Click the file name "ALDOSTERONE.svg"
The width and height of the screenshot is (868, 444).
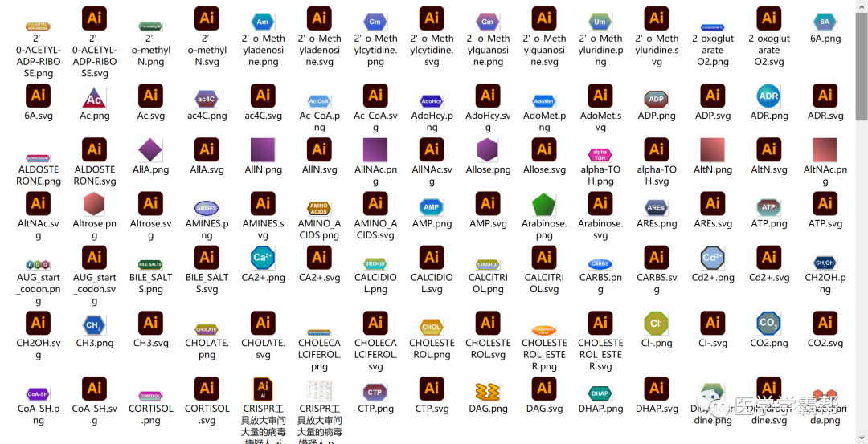[x=94, y=175]
